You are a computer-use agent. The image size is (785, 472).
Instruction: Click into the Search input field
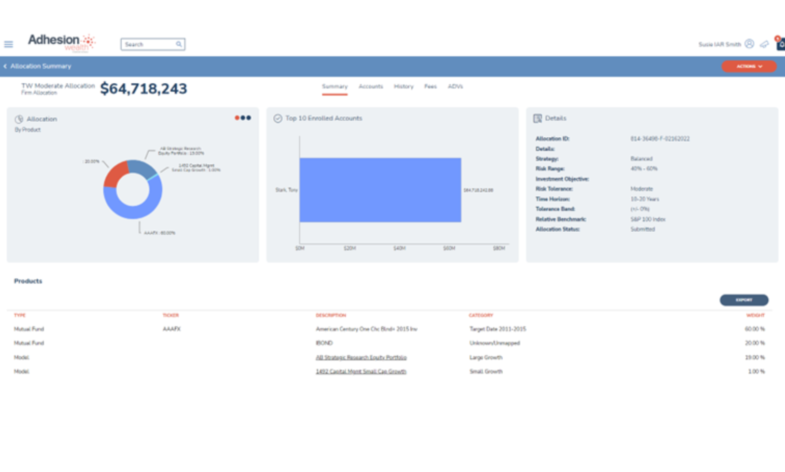[x=148, y=44]
